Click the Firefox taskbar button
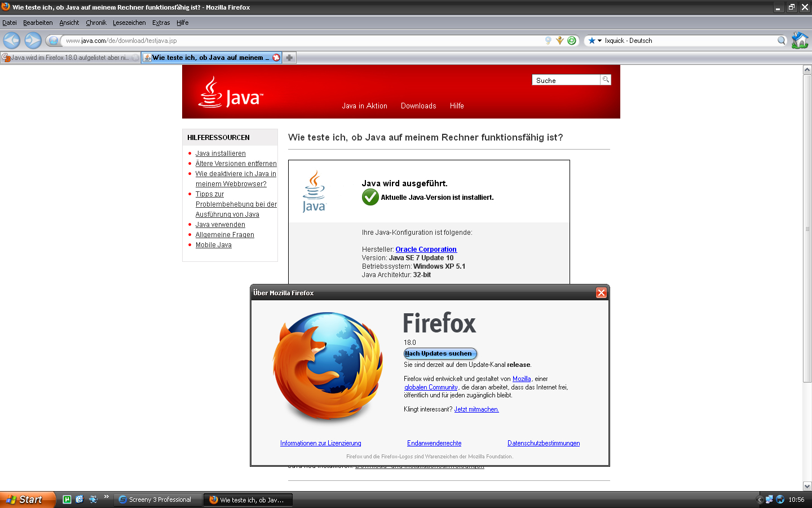812x508 pixels. [248, 500]
